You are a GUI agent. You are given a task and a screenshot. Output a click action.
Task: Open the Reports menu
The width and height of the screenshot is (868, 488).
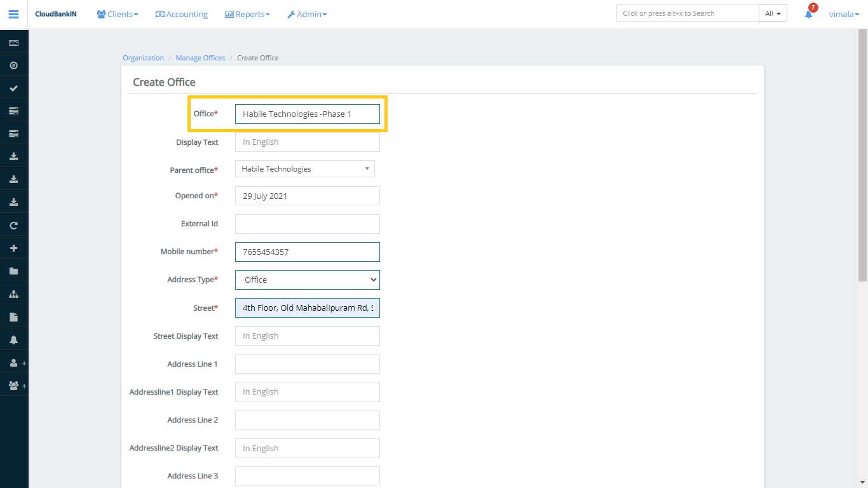coord(247,14)
